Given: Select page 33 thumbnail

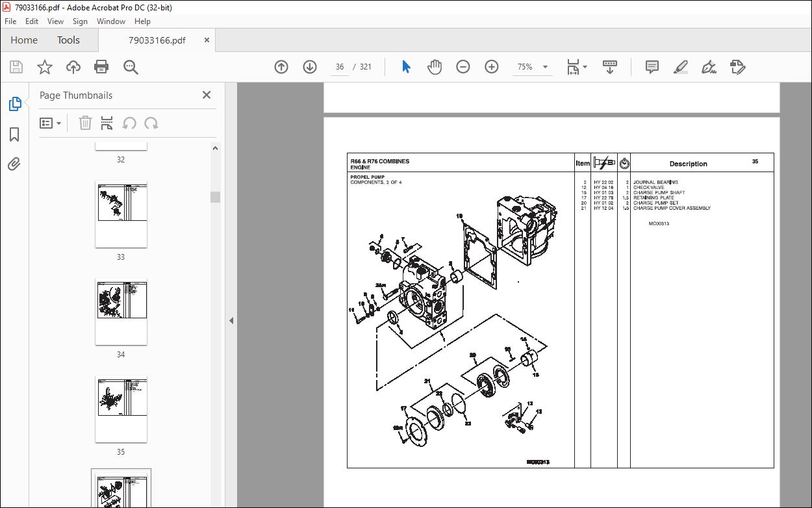Looking at the screenshot, I should [121, 214].
